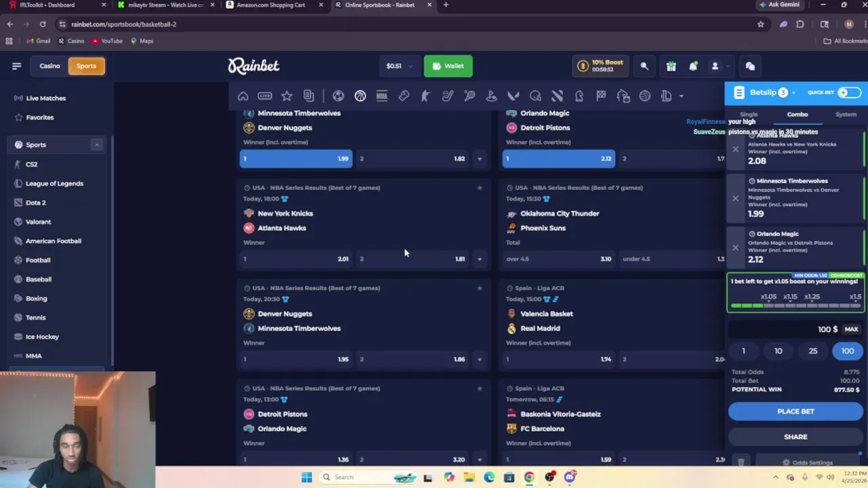This screenshot has height=488, width=868.
Task: Favorite the Denver Nuggets vs Minnesota Timberwolves series
Action: pos(479,288)
